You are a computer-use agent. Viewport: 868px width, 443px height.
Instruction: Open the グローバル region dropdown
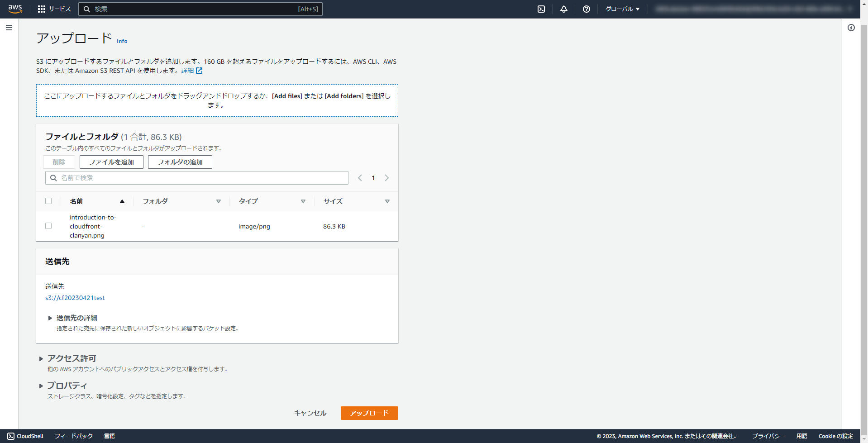622,9
